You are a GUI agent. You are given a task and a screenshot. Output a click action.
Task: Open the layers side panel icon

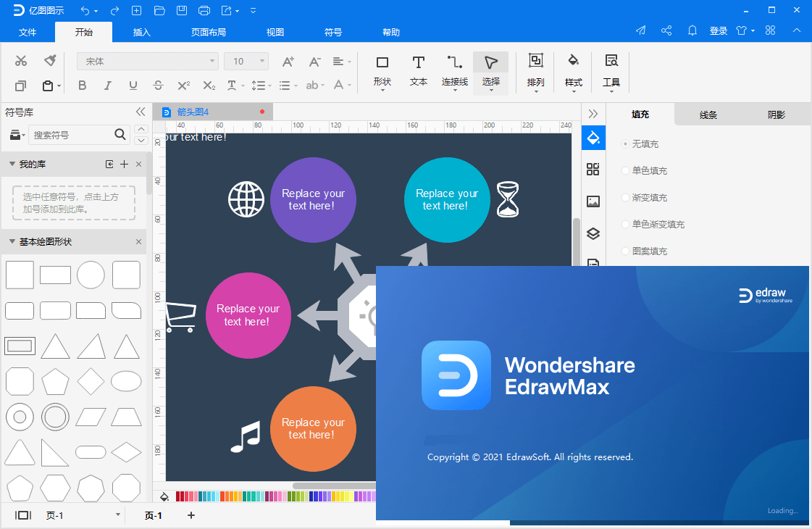point(593,233)
